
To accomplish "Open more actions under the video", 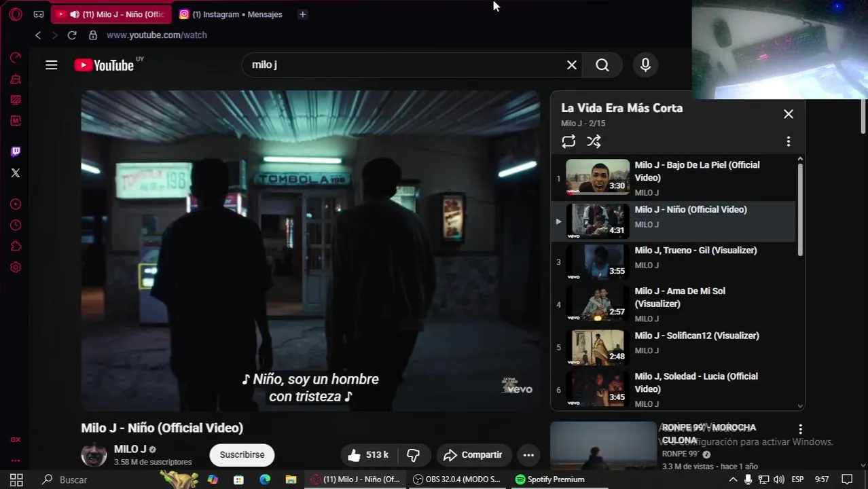I will tap(528, 455).
